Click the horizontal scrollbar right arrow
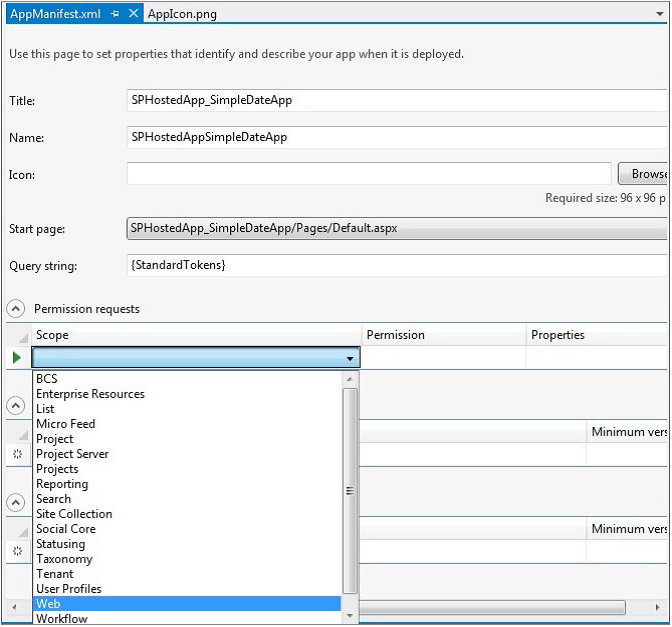Viewport: 672px width, 627px height. tap(658, 607)
